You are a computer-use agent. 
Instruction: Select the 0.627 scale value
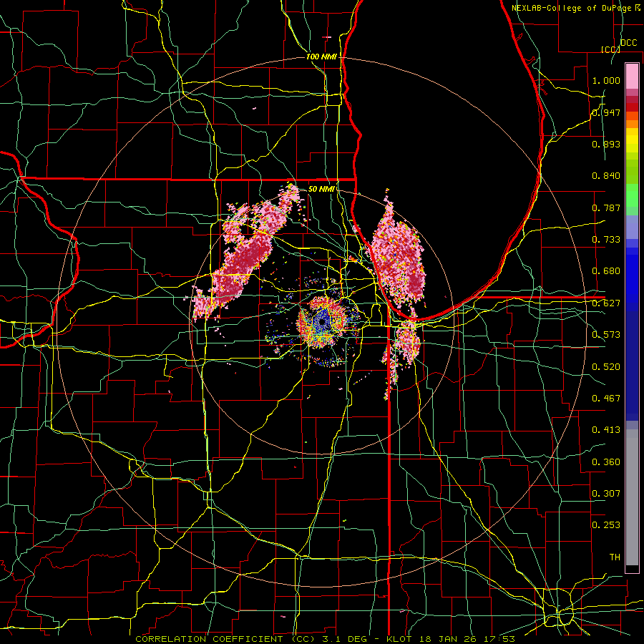(606, 303)
